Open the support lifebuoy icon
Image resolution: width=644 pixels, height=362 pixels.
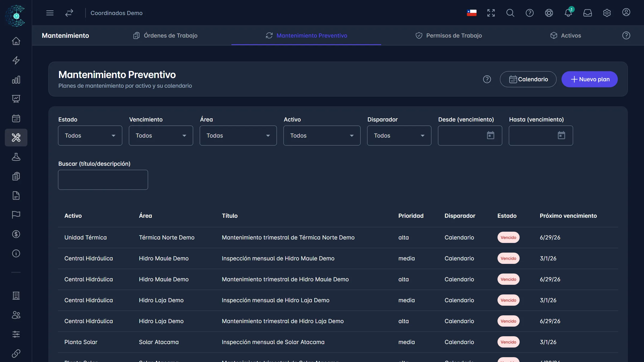[x=549, y=13]
